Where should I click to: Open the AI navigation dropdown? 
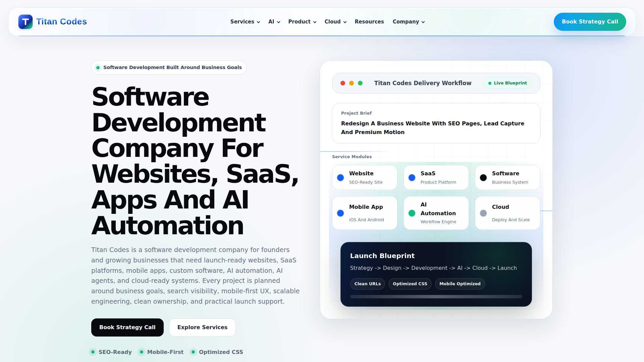pyautogui.click(x=274, y=22)
